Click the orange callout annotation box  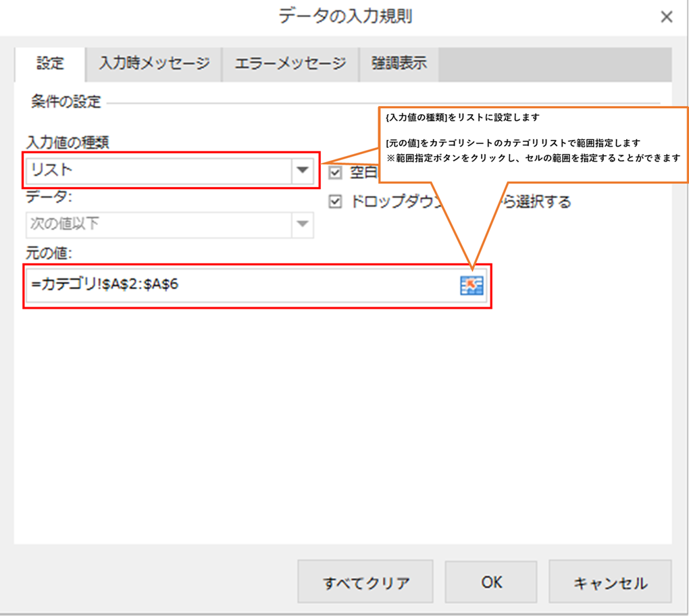[532, 144]
